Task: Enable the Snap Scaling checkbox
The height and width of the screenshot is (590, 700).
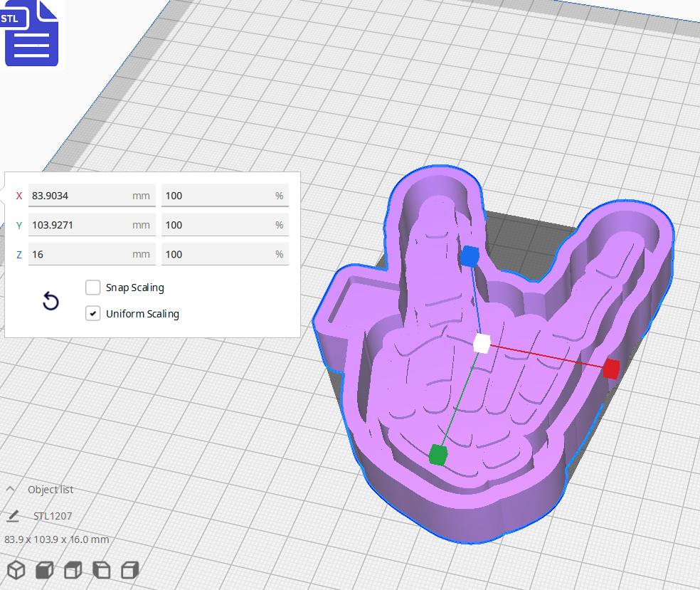Action: (92, 288)
